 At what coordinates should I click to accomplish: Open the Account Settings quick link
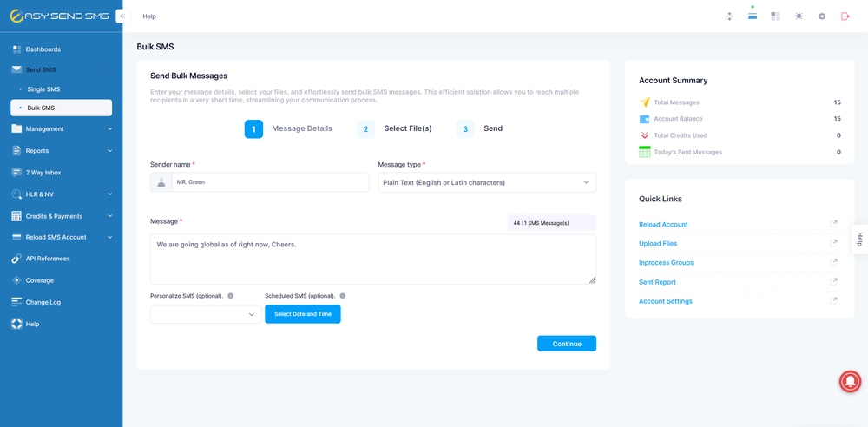point(666,301)
